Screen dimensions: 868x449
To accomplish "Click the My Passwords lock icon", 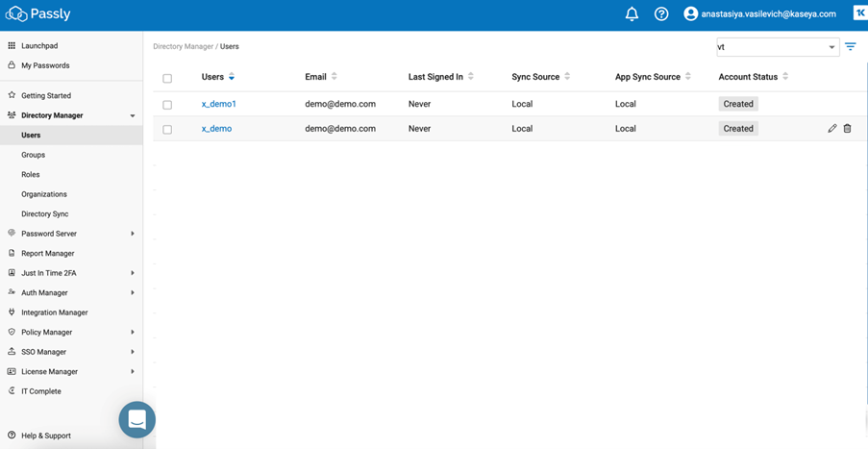I will point(12,65).
